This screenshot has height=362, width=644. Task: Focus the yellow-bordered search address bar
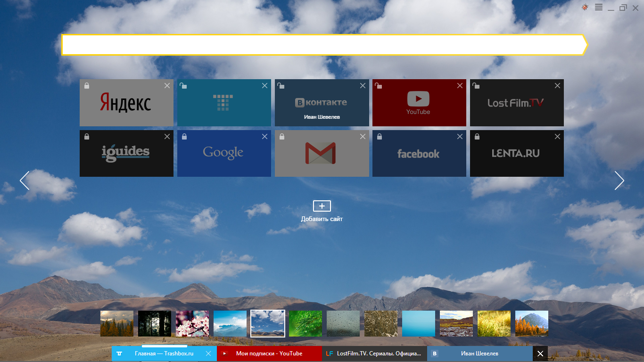tap(324, 45)
